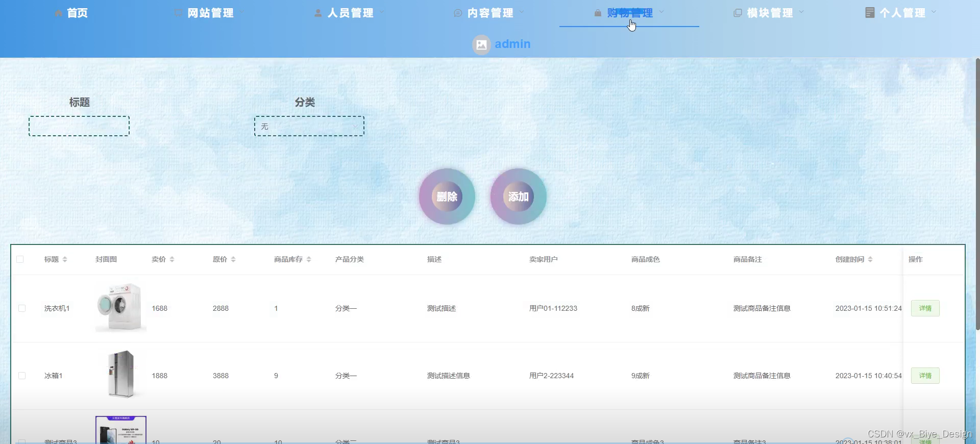Expand the 购物管理 menu arrow
This screenshot has width=980, height=444.
click(x=661, y=12)
